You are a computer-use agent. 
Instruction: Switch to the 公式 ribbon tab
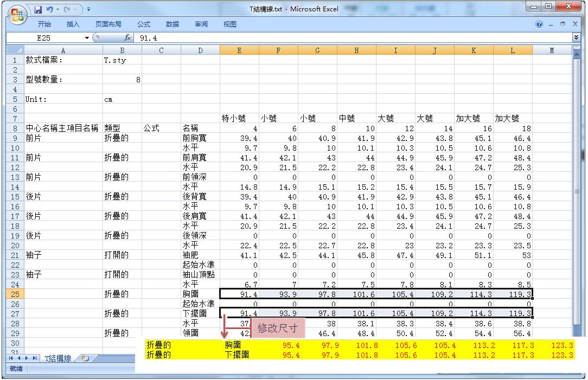(x=144, y=24)
